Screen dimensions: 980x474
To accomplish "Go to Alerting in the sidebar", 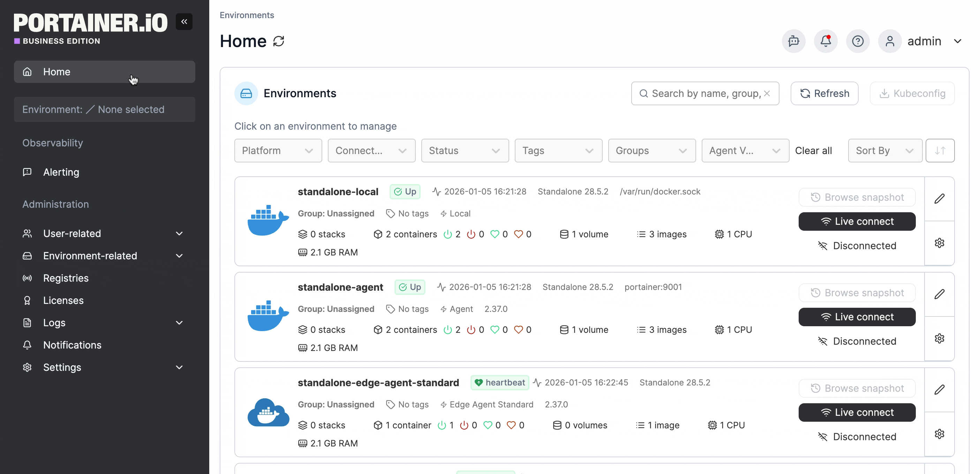I will [61, 172].
